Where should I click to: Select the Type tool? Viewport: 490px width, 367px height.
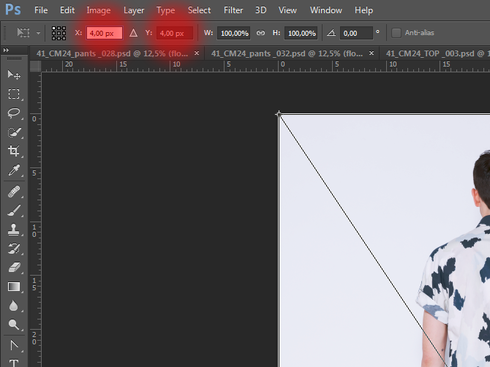[14, 363]
